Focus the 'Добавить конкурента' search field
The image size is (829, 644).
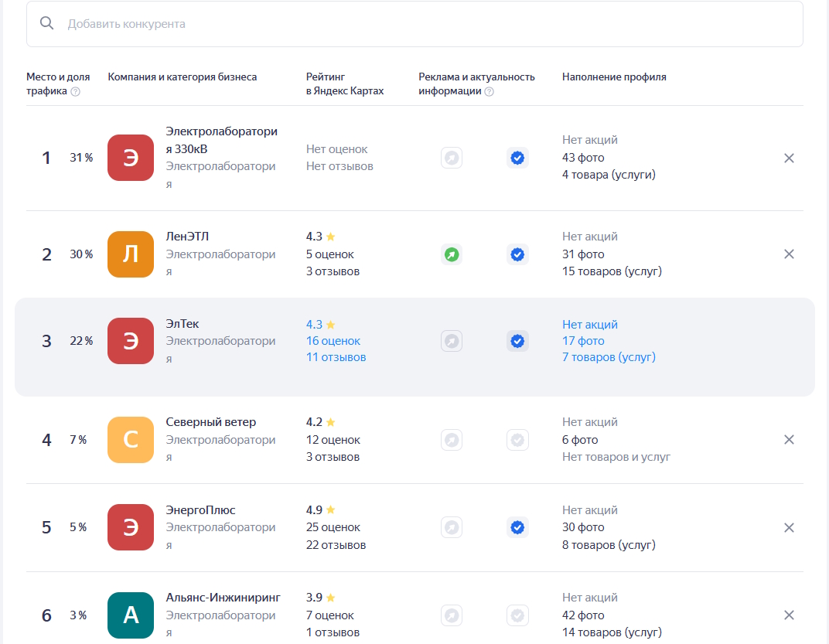414,24
